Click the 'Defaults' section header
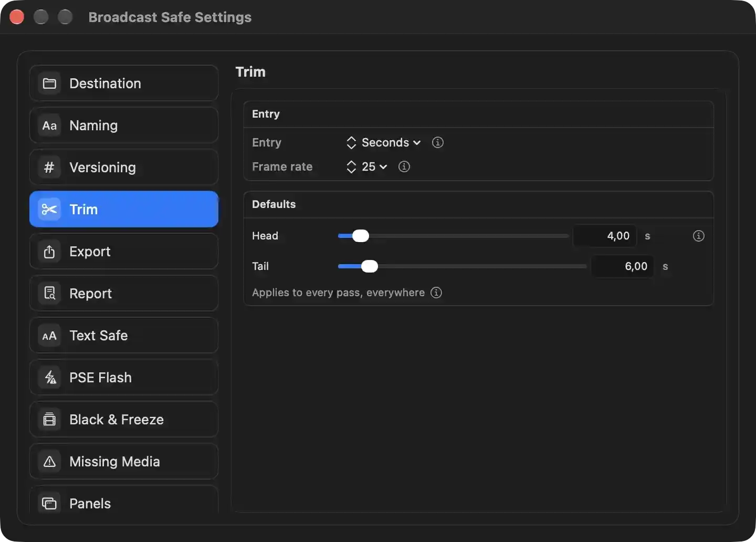Screen dimensions: 756x542 tap(274, 204)
